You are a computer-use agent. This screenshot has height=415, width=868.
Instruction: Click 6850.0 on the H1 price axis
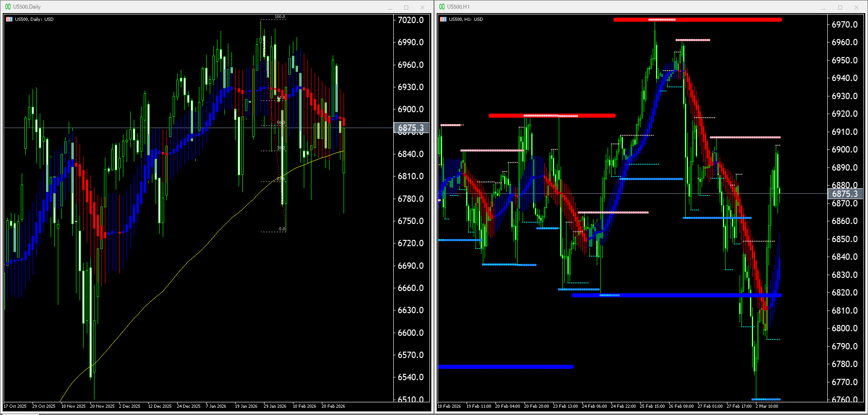[x=844, y=239]
